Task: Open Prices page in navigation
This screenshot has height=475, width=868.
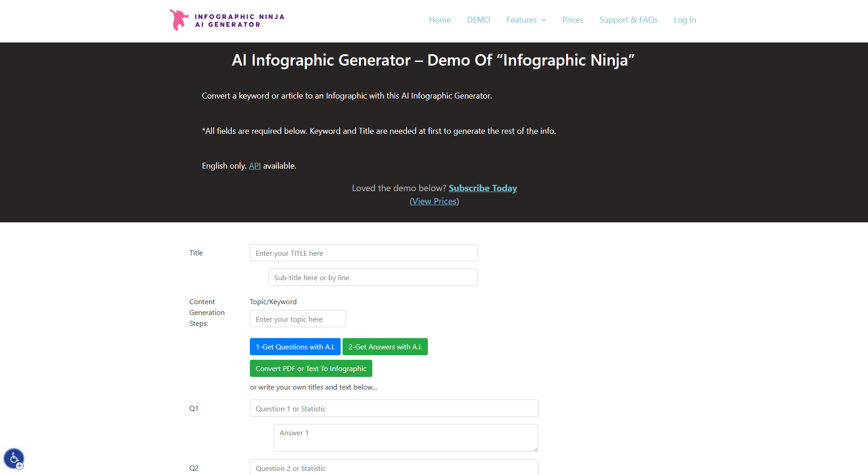Action: pyautogui.click(x=572, y=20)
